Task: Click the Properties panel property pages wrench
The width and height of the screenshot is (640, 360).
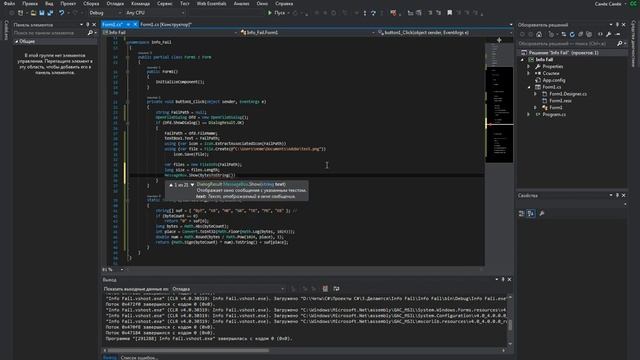Action: pyautogui.click(x=542, y=213)
